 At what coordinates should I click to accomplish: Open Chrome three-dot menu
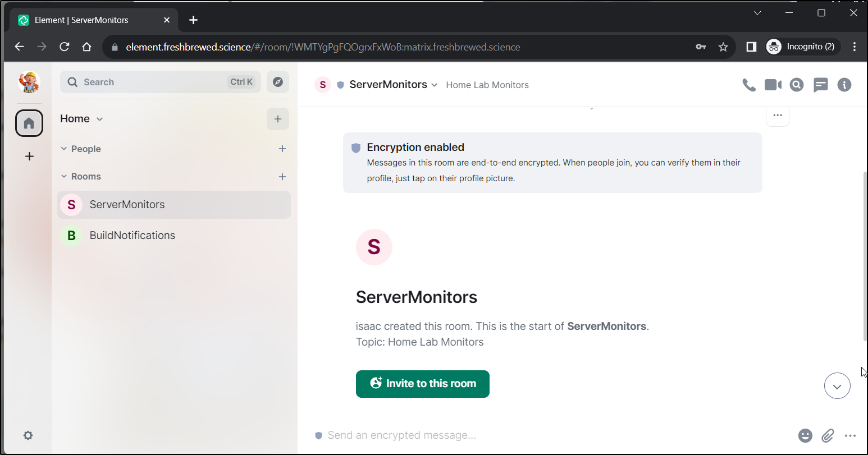(x=855, y=47)
